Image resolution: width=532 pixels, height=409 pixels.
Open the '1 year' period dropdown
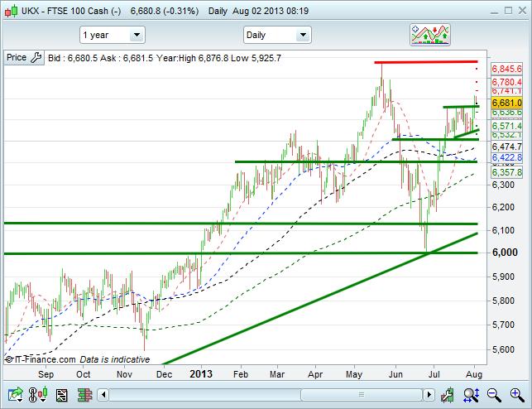click(112, 35)
